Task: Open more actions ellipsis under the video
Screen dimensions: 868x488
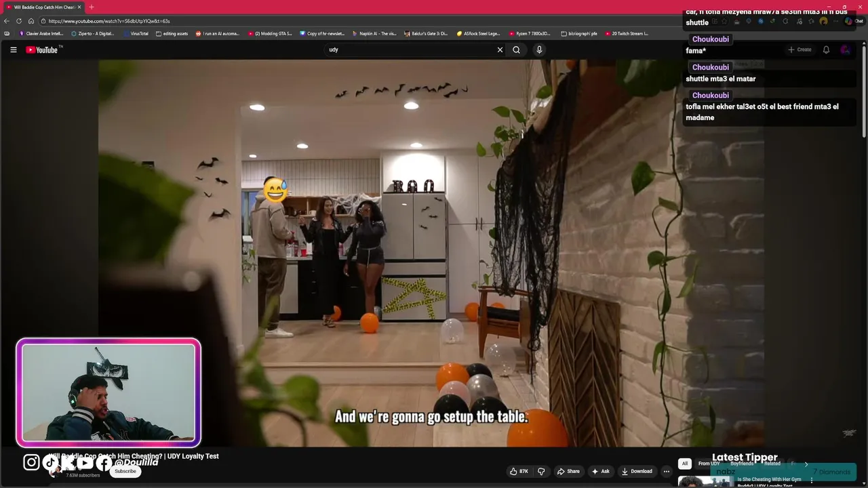Action: tap(667, 471)
